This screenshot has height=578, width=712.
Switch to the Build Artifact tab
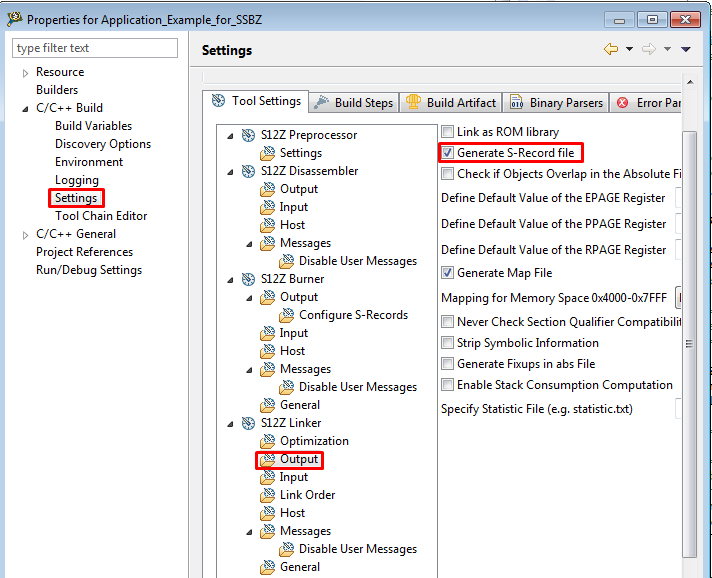coord(451,103)
